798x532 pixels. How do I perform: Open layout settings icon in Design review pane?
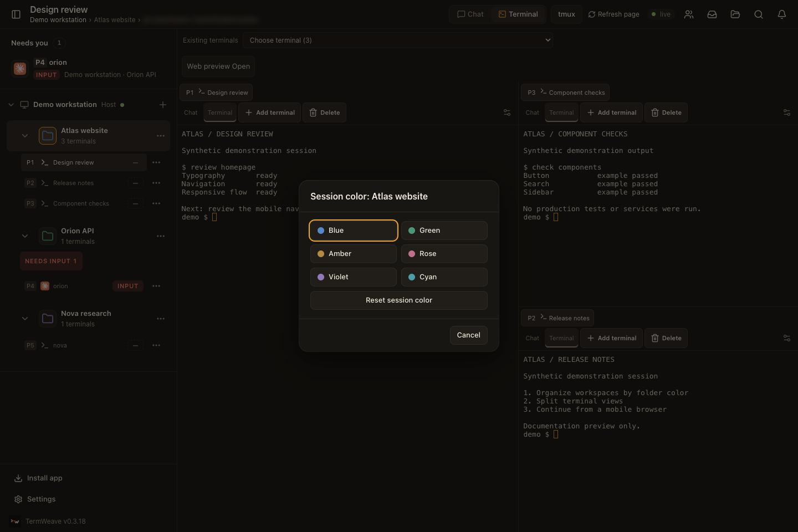(507, 112)
